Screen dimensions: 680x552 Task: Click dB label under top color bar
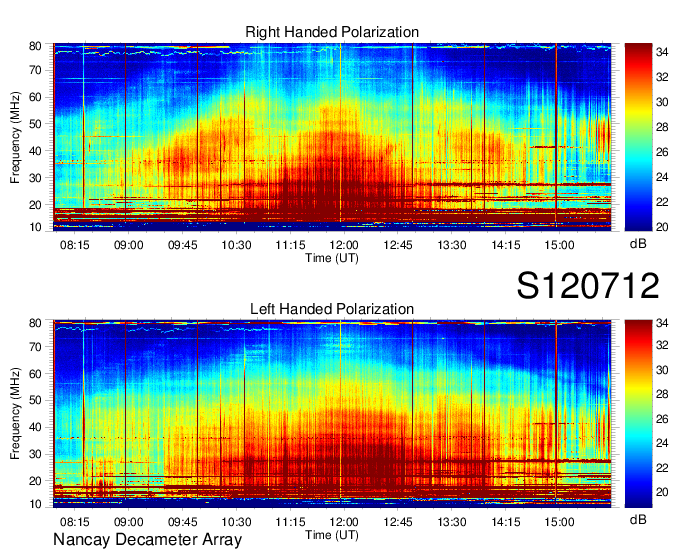coord(638,244)
